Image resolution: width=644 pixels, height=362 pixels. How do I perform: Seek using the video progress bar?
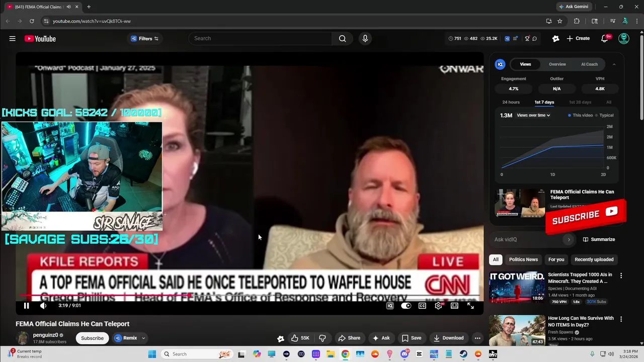tap(250, 296)
